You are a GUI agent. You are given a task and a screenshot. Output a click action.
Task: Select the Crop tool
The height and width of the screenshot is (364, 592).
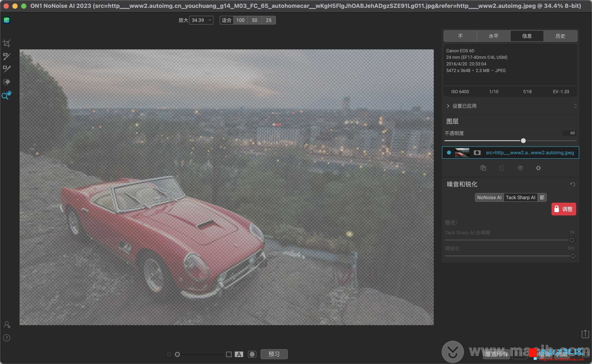pyautogui.click(x=7, y=43)
